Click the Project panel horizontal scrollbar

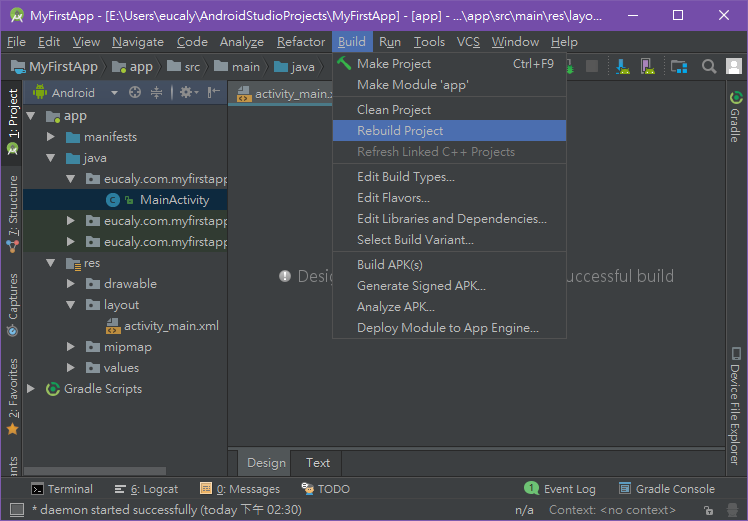[x=94, y=471]
